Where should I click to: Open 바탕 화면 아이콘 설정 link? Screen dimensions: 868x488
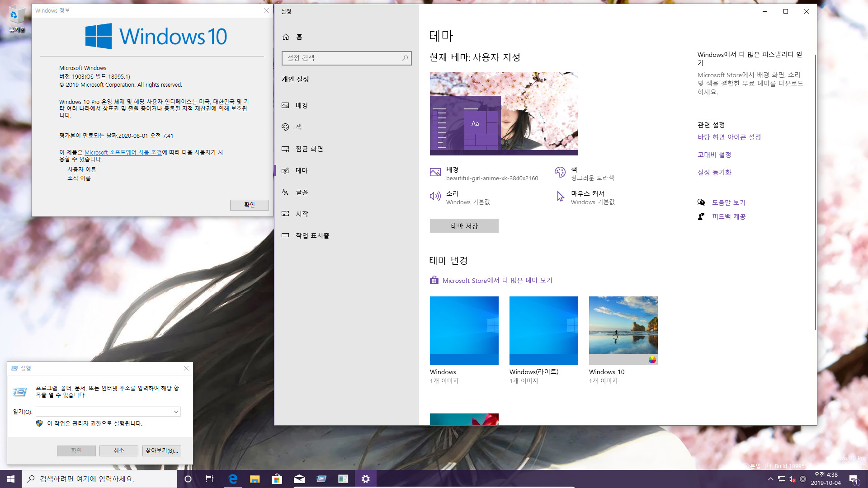pos(729,137)
